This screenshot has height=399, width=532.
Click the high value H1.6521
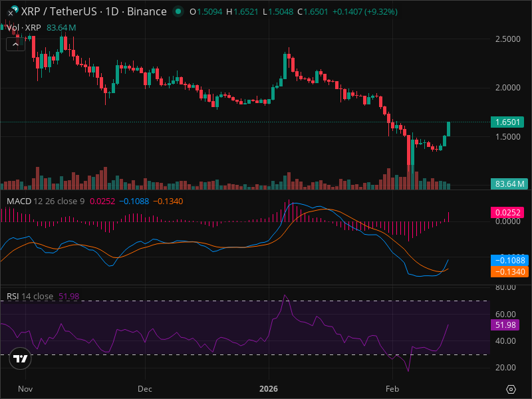pos(242,12)
